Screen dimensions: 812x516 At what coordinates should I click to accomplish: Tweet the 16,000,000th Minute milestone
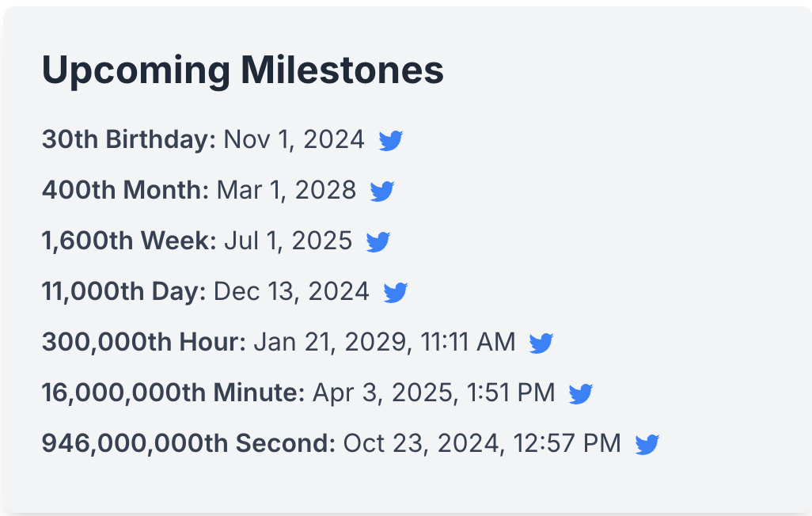pyautogui.click(x=581, y=393)
